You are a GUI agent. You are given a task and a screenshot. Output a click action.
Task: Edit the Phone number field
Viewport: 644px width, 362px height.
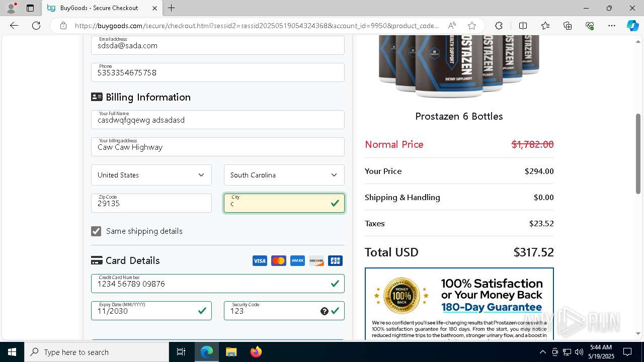(x=218, y=72)
